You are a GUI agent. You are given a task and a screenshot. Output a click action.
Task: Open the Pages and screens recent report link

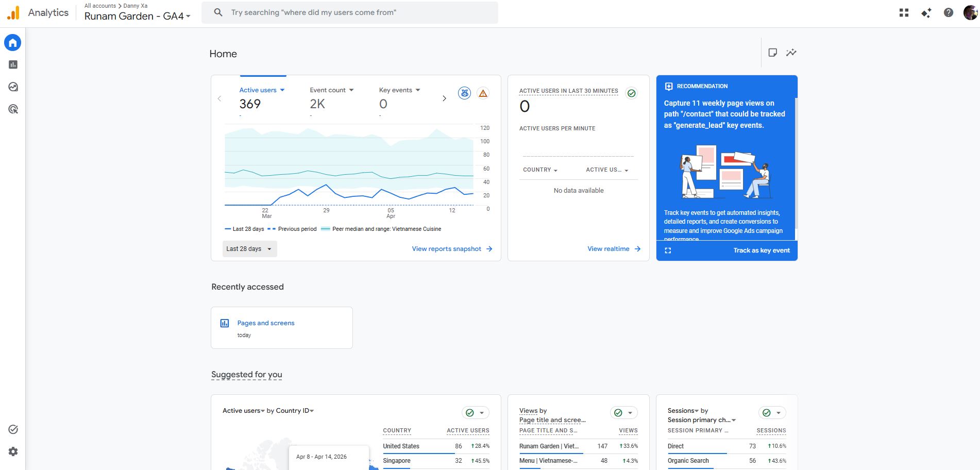click(x=266, y=323)
